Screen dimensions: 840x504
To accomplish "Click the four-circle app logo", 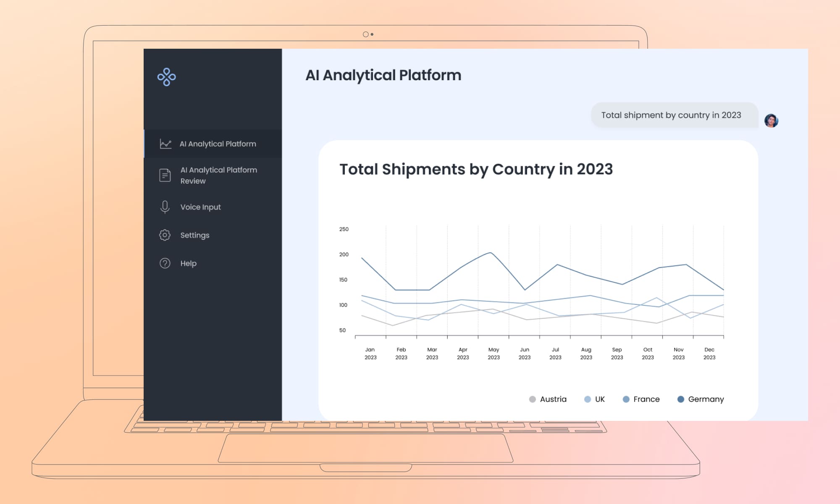I will point(166,77).
